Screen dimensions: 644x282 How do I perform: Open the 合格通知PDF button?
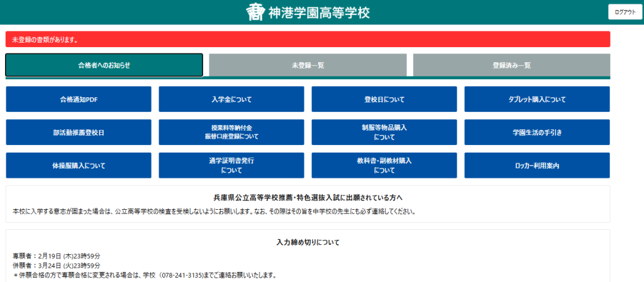[79, 99]
